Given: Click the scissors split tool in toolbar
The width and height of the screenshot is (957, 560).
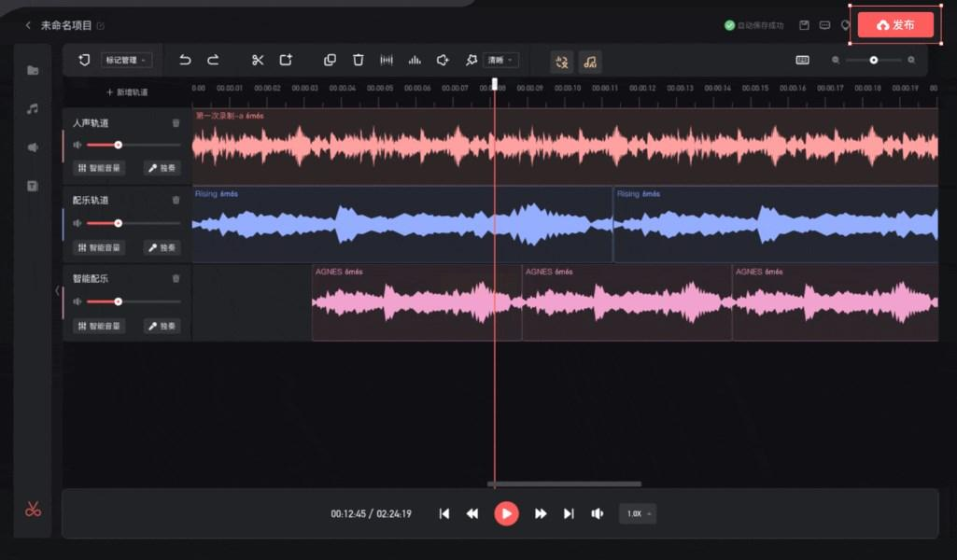Looking at the screenshot, I should pyautogui.click(x=258, y=60).
